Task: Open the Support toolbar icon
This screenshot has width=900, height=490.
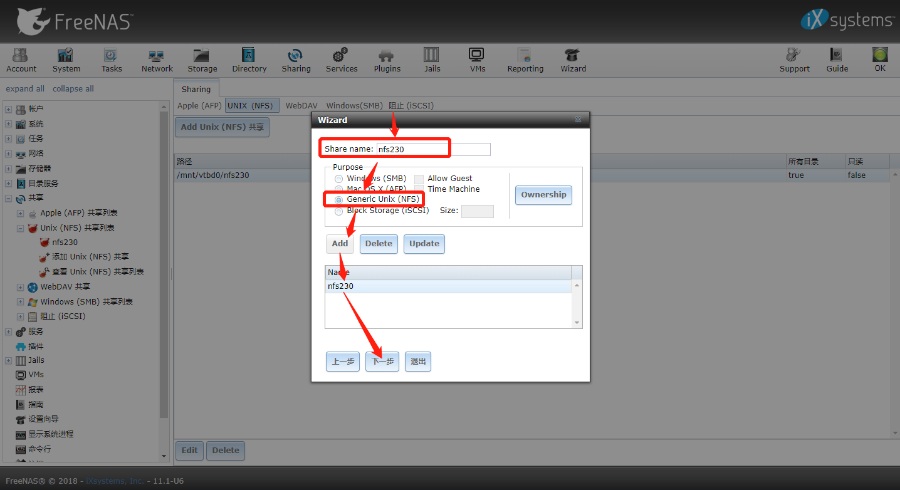Action: tap(794, 60)
